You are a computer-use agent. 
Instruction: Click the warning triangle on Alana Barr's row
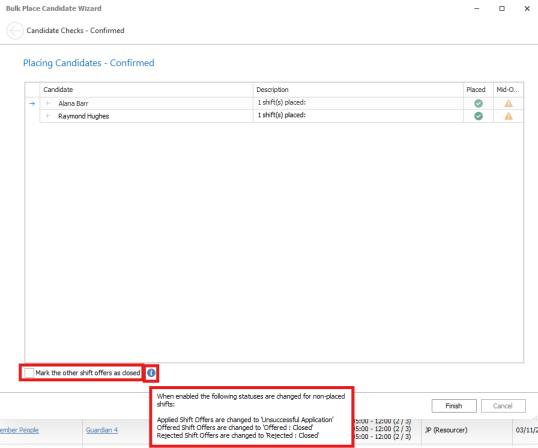point(508,103)
